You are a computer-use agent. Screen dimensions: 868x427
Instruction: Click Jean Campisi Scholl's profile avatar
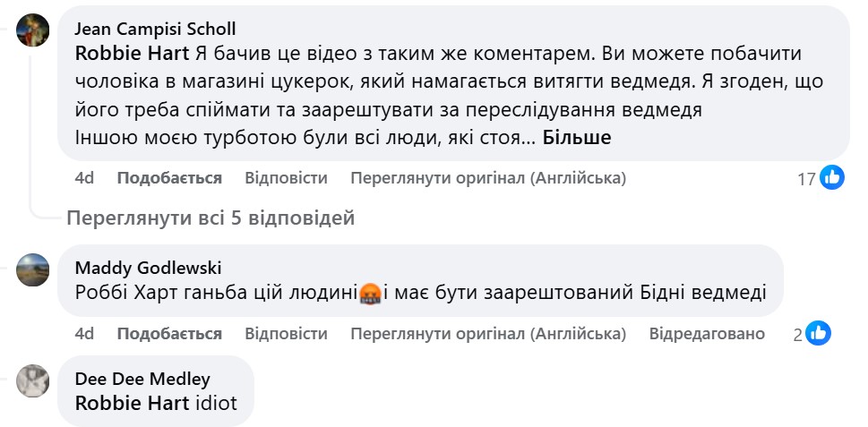click(x=34, y=30)
